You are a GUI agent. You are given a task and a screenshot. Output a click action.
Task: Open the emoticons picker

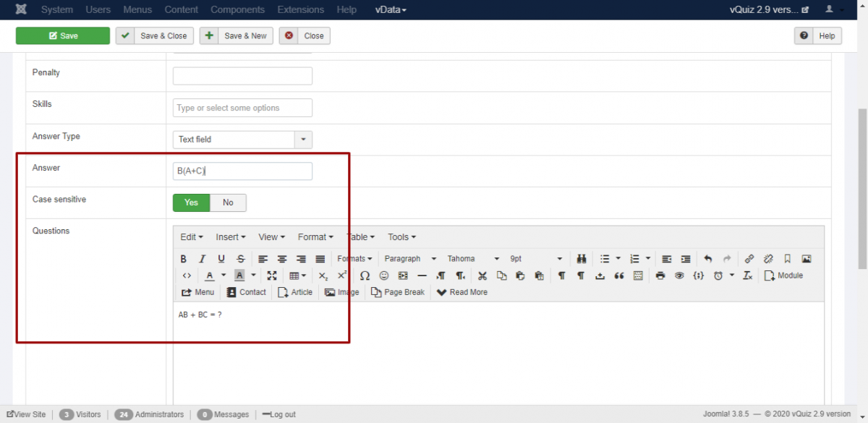click(x=384, y=275)
